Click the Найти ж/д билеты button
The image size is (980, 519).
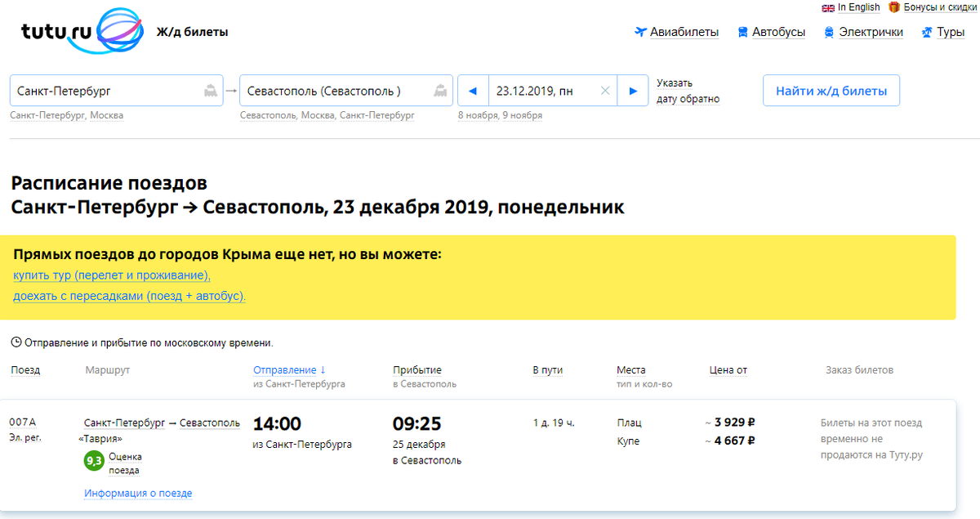click(x=831, y=91)
